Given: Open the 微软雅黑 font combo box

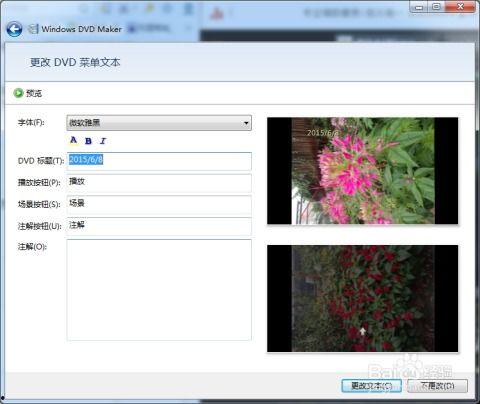Looking at the screenshot, I should pos(159,123).
